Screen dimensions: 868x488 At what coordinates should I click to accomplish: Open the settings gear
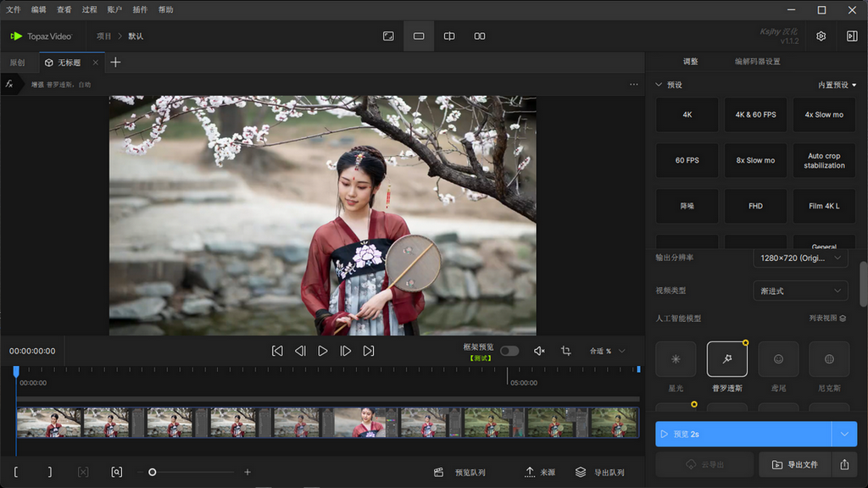click(821, 36)
